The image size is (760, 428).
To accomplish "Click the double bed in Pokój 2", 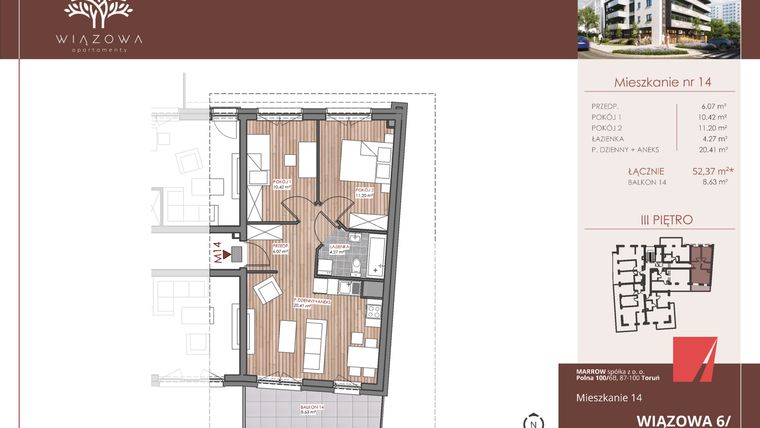I will tap(366, 163).
